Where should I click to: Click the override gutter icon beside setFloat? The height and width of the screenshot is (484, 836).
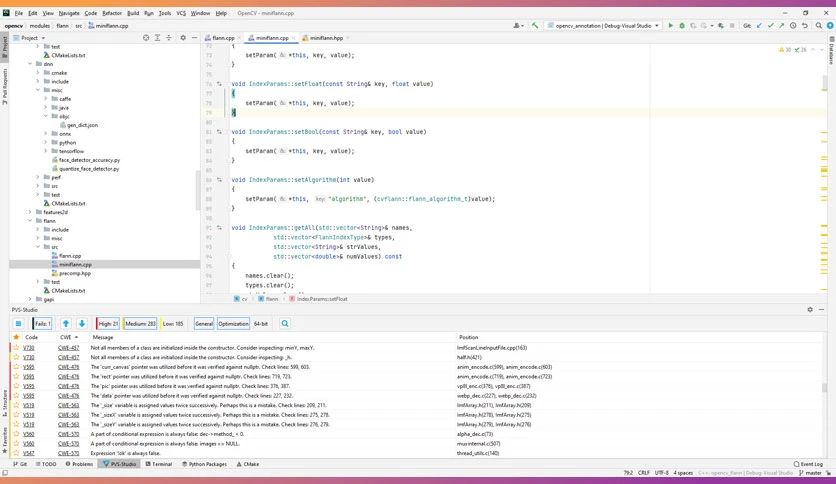coord(219,84)
